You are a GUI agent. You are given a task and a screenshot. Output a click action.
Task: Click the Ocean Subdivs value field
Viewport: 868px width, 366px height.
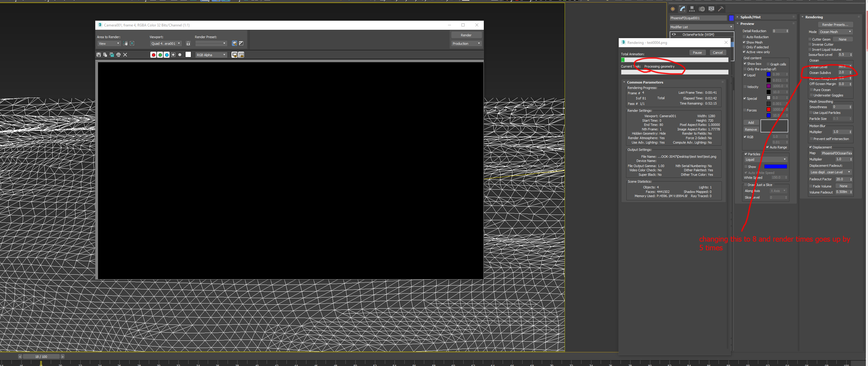[842, 72]
